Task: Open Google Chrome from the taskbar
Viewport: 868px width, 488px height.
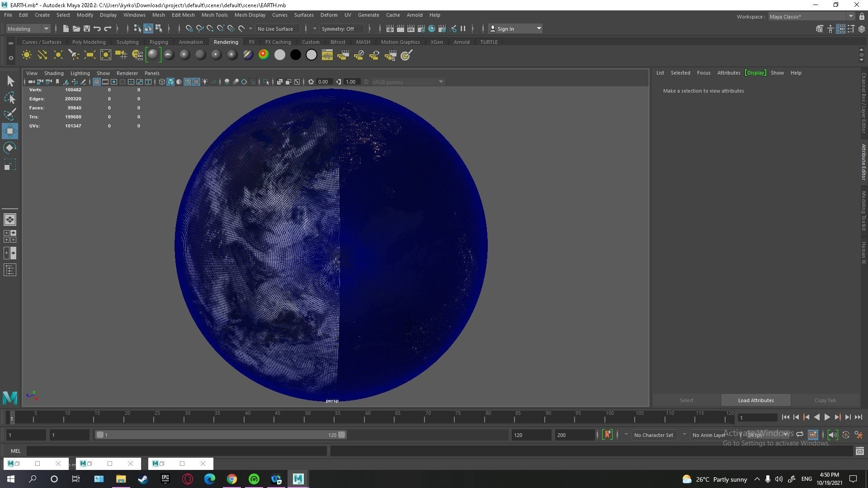Action: (231, 479)
